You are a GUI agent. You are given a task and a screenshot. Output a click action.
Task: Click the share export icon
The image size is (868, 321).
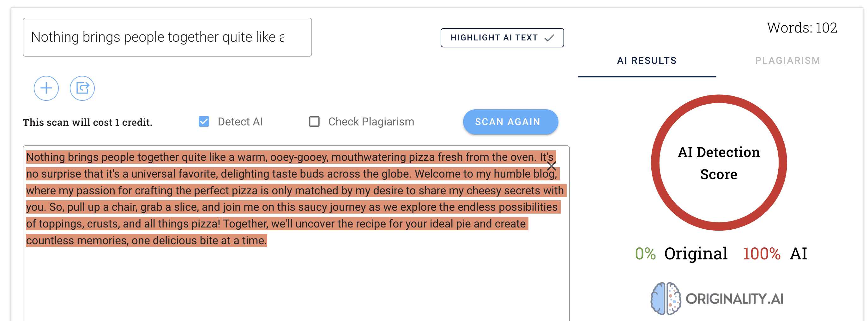(x=82, y=88)
